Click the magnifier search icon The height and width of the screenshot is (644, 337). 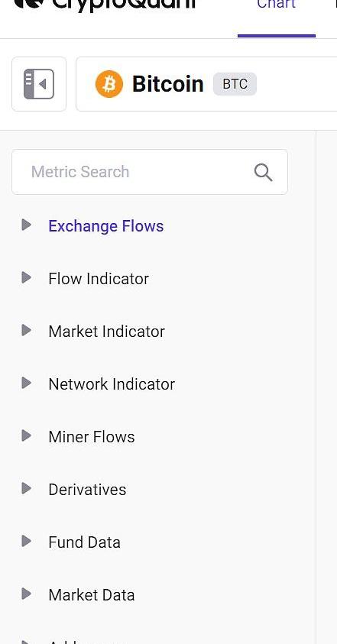tap(263, 172)
